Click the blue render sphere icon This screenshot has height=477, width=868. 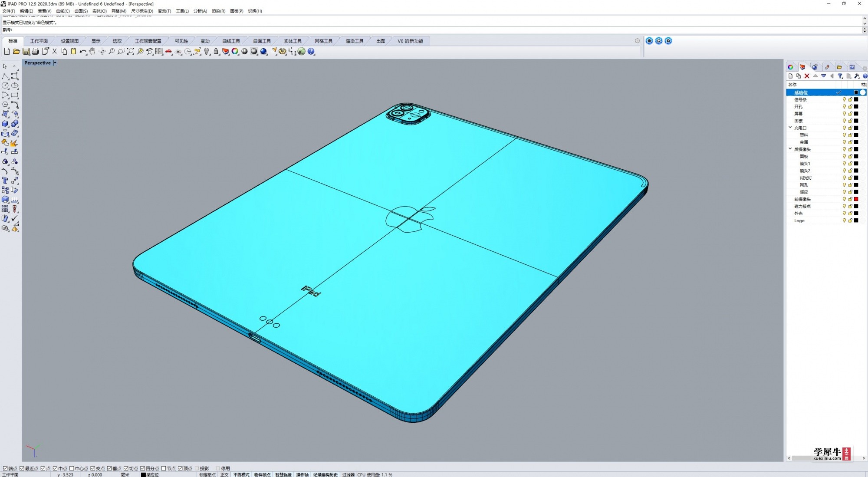click(263, 52)
